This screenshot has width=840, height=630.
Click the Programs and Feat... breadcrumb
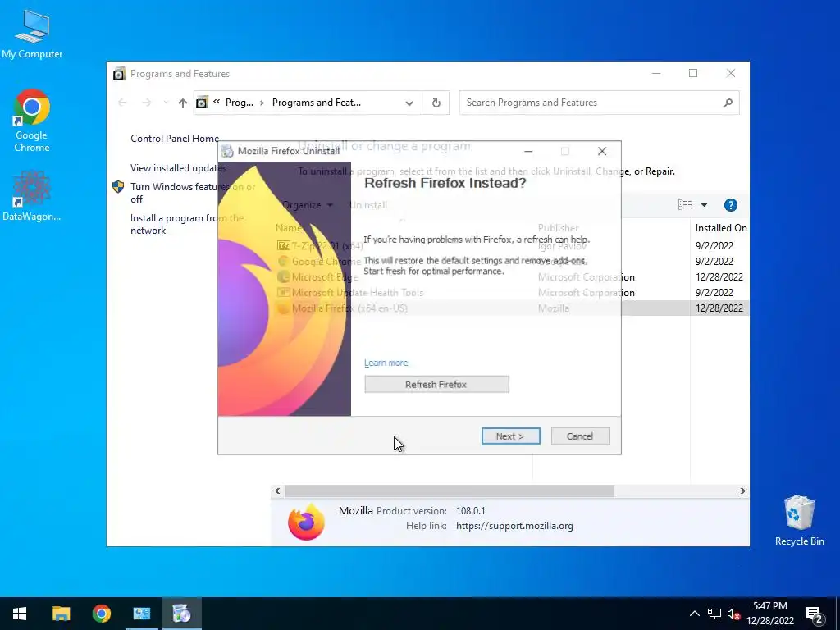click(x=316, y=103)
